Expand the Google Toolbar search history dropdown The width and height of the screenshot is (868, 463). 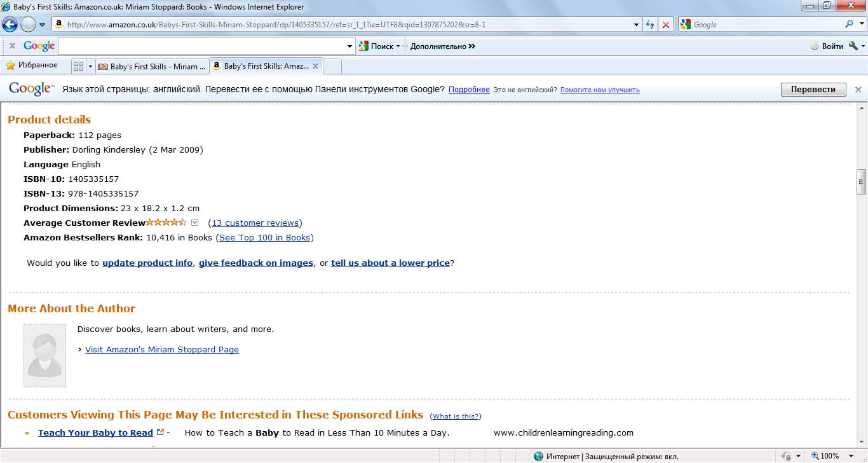click(x=349, y=46)
